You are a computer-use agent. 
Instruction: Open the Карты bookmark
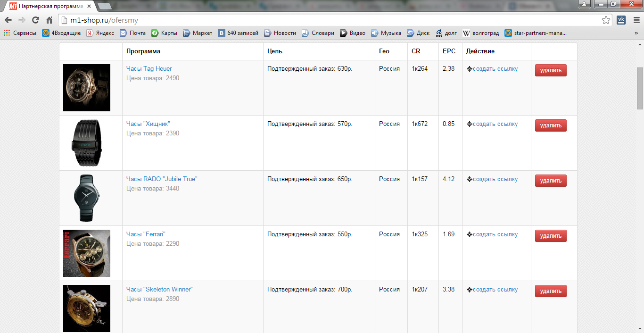pos(164,33)
